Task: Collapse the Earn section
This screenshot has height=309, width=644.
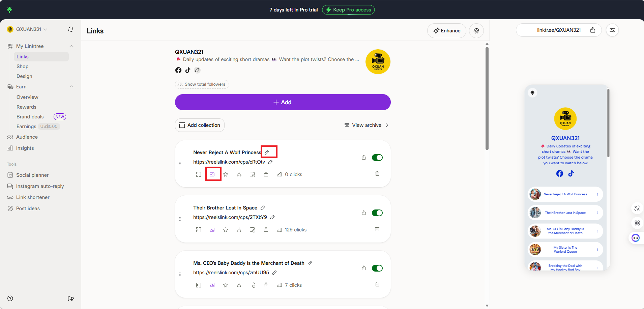Action: (71, 87)
